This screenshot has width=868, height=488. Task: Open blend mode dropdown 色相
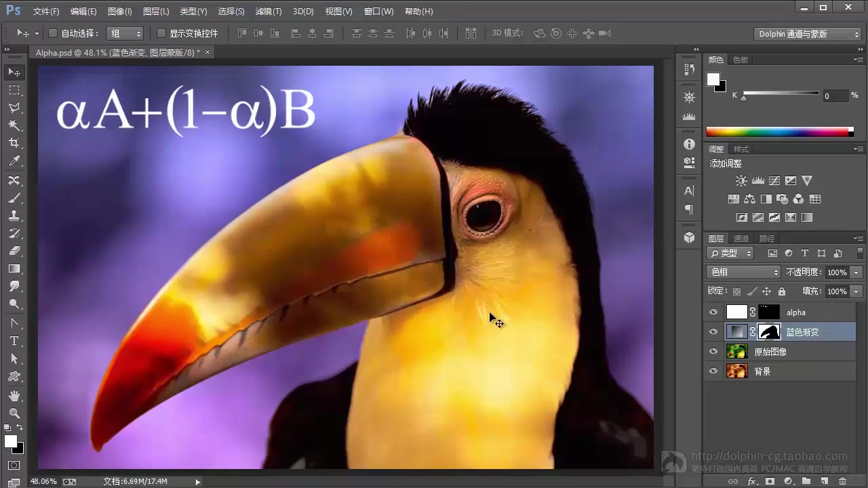pyautogui.click(x=744, y=272)
